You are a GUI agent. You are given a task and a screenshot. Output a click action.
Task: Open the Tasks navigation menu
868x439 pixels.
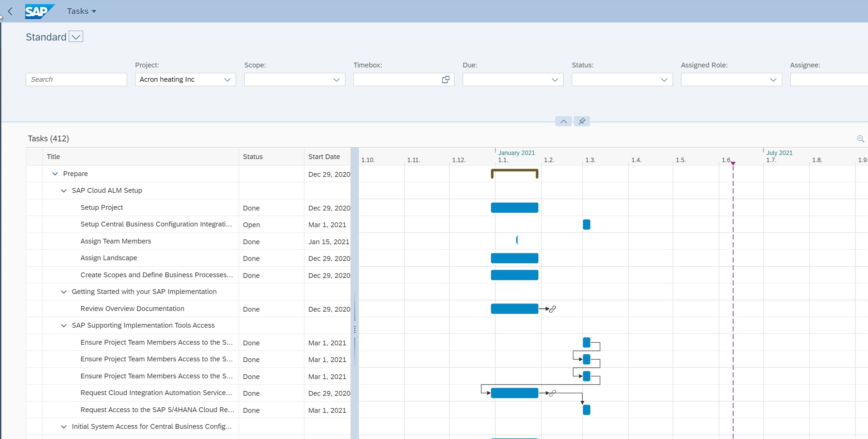tap(81, 11)
